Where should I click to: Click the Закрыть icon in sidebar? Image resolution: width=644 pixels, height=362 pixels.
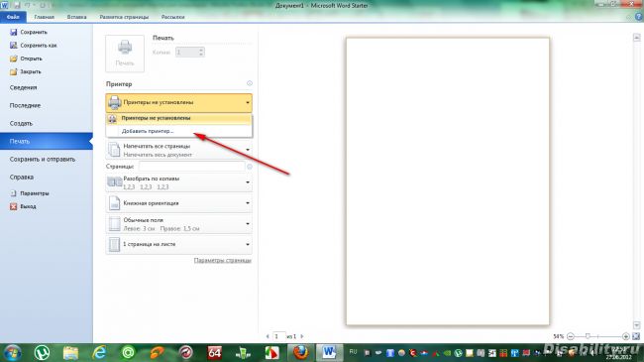point(14,71)
